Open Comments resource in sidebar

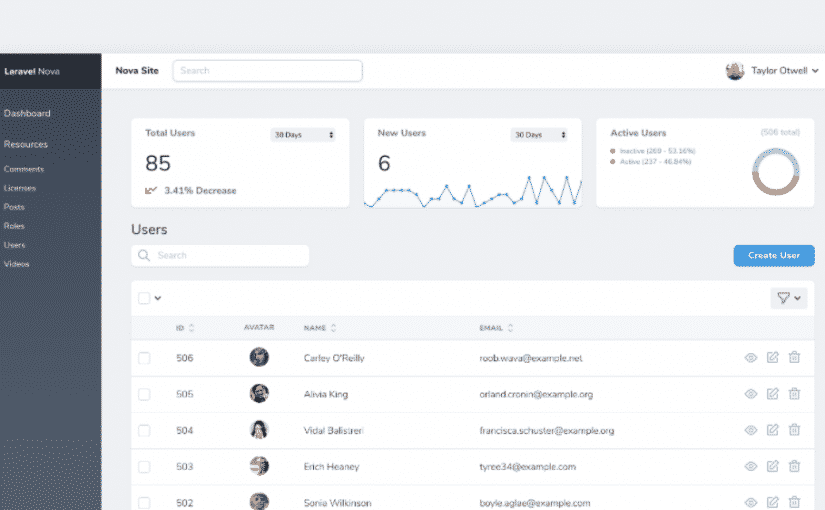[x=24, y=169]
